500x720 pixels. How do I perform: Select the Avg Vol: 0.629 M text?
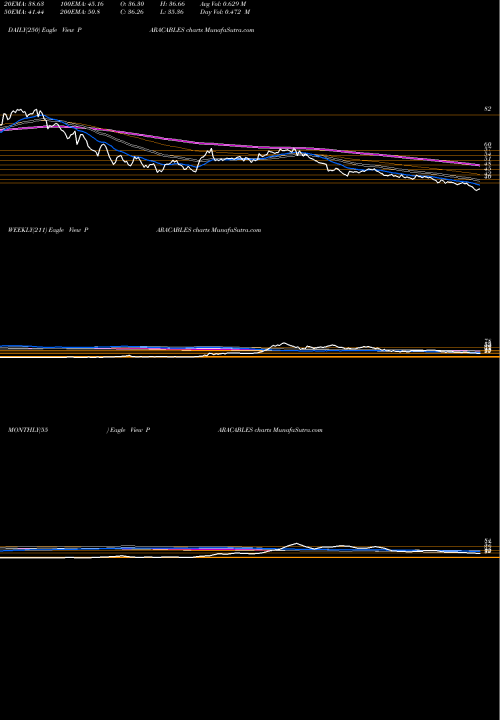[223, 4]
